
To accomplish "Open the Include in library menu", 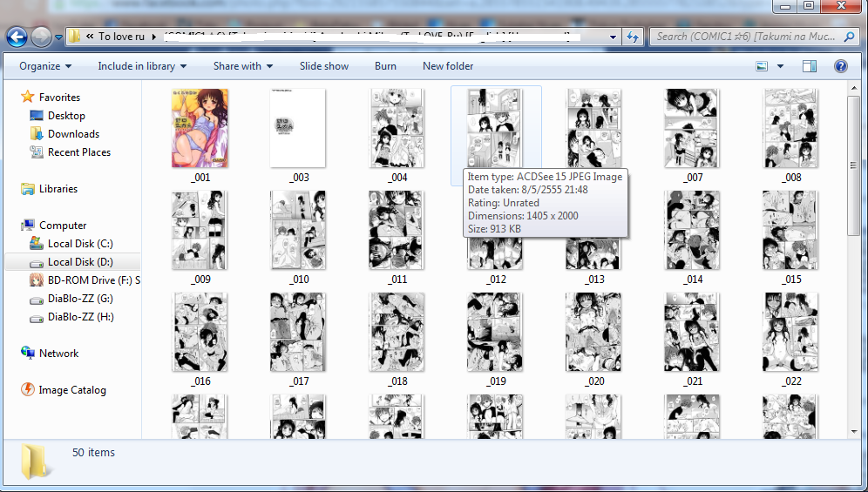I will [142, 66].
